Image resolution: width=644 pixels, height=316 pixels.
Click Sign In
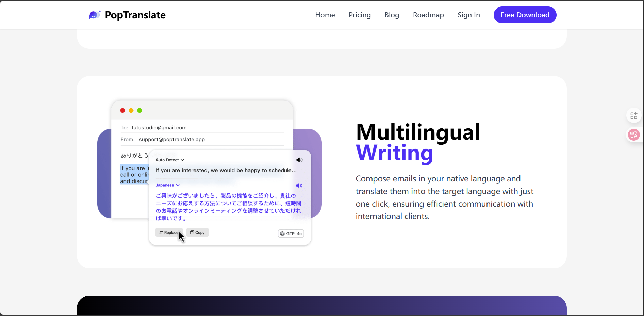pos(468,15)
